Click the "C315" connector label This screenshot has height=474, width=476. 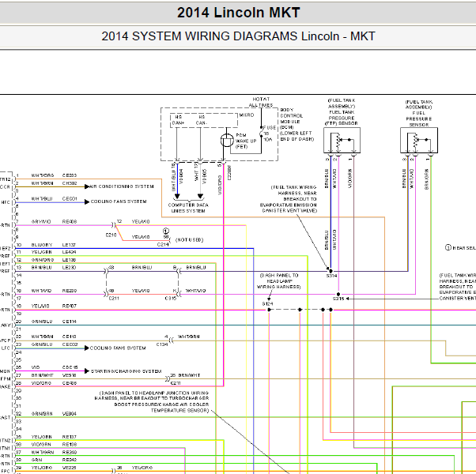pos(170,299)
